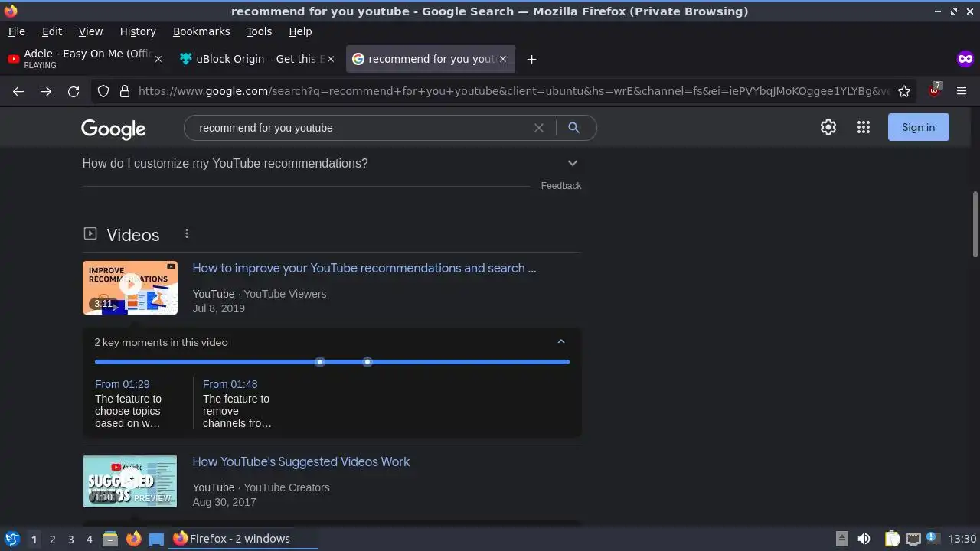The image size is (980, 551).
Task: Click the Sign in button
Action: pos(918,127)
